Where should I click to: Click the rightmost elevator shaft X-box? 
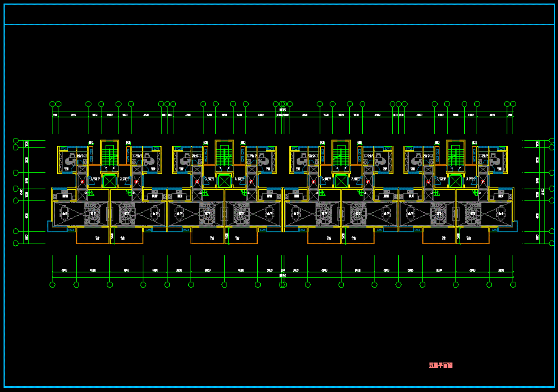tap(455, 180)
